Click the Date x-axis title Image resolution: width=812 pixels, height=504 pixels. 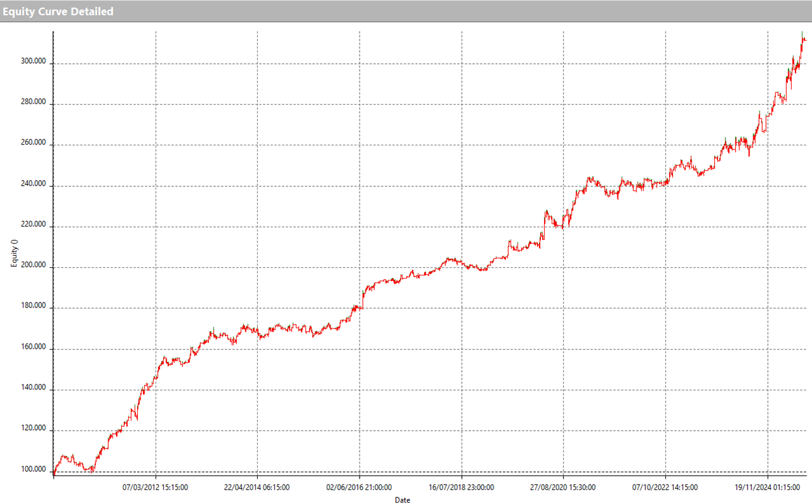point(403,500)
